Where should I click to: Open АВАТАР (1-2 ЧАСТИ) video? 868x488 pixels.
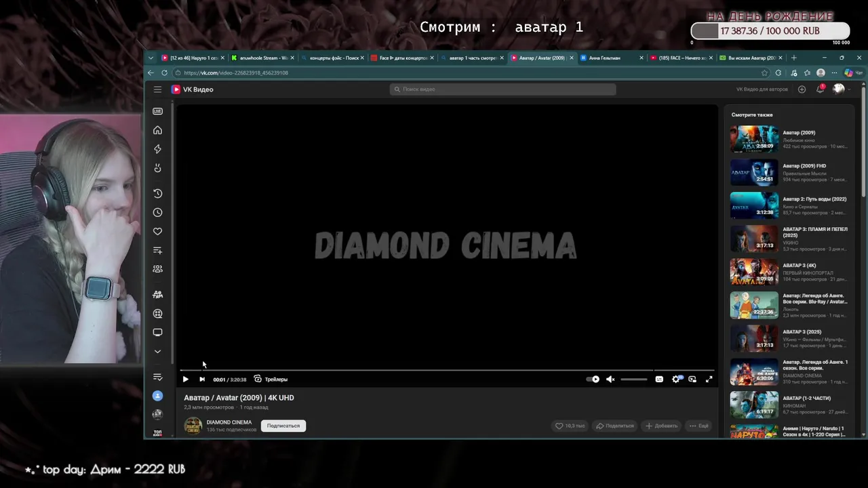click(x=789, y=405)
